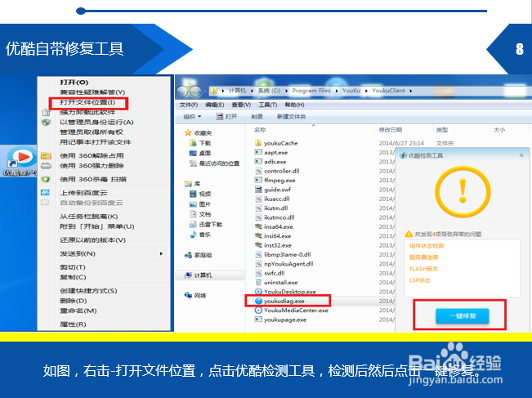Select the youkudiag.exe globe icon
This screenshot has width=532, height=398.
(258, 301)
